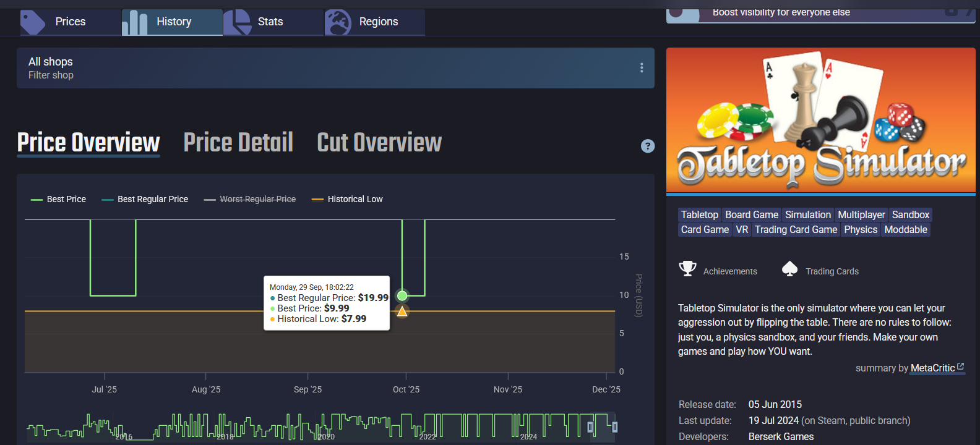Toggle the Best Regular Price series
980x445 pixels.
coord(145,199)
